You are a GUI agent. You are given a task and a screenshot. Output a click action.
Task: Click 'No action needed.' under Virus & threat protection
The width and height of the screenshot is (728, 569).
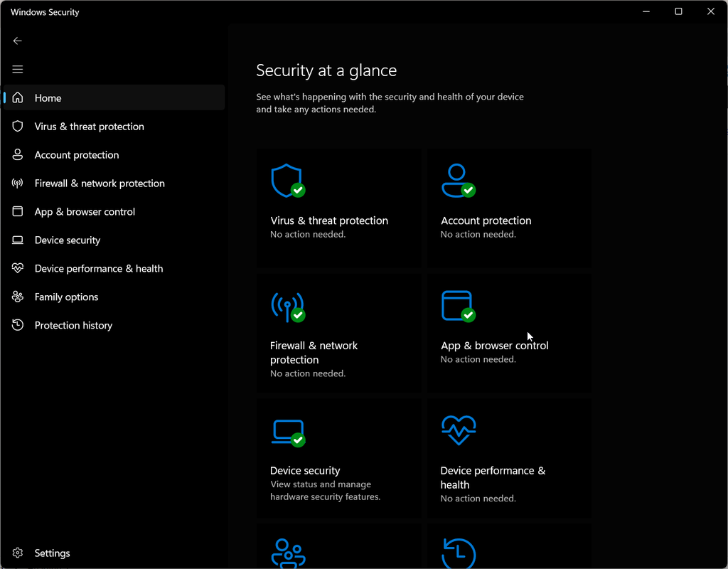pos(308,234)
